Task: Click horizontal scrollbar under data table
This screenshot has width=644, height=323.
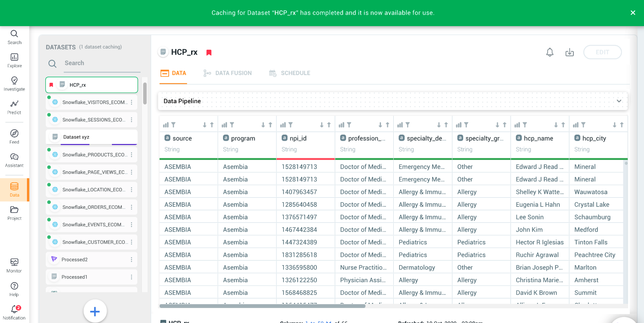Action: point(262,306)
